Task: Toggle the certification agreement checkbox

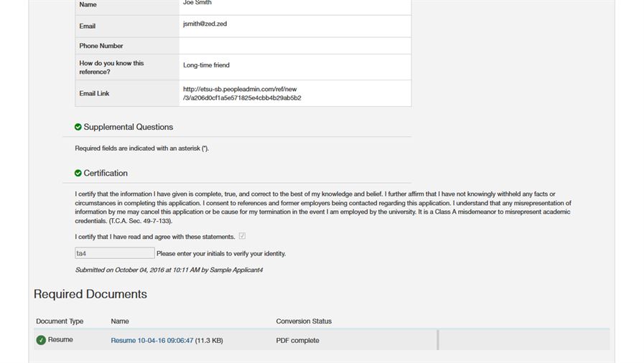Action: point(242,236)
